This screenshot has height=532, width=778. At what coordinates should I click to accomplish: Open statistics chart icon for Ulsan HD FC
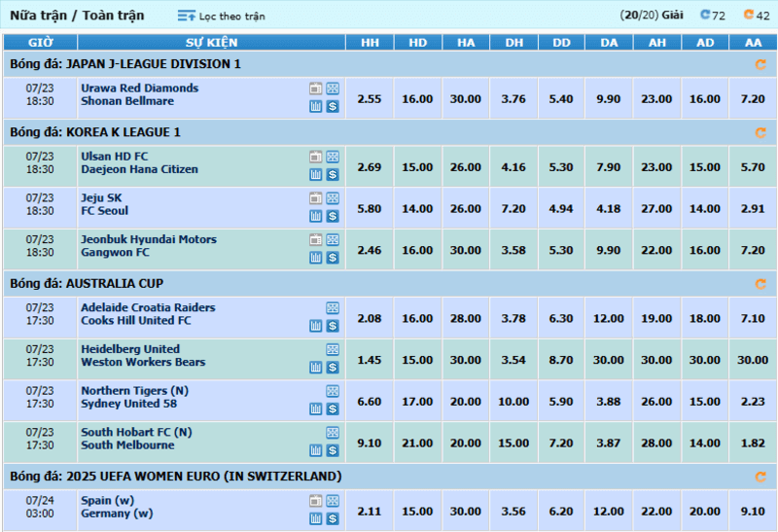[x=315, y=175]
